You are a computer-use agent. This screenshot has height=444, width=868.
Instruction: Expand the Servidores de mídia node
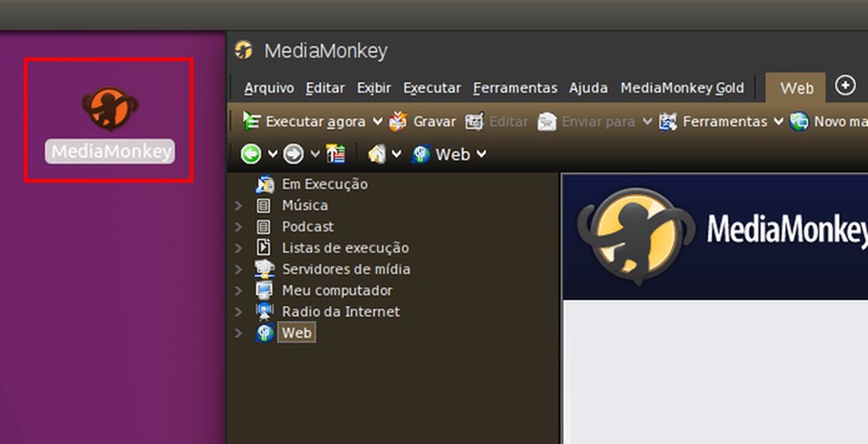point(238,269)
